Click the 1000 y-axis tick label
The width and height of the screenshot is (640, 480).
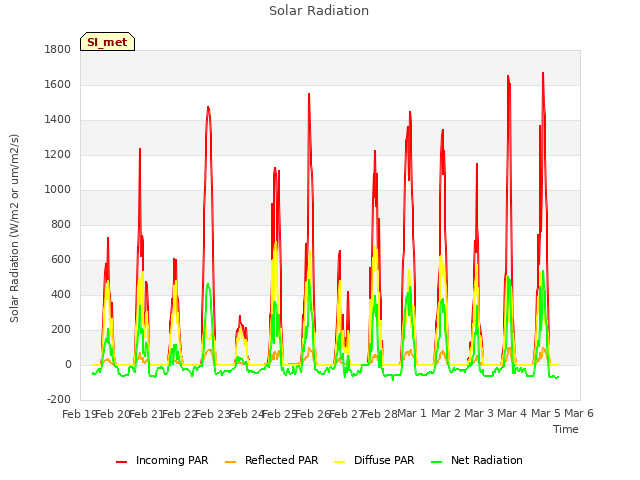click(58, 189)
